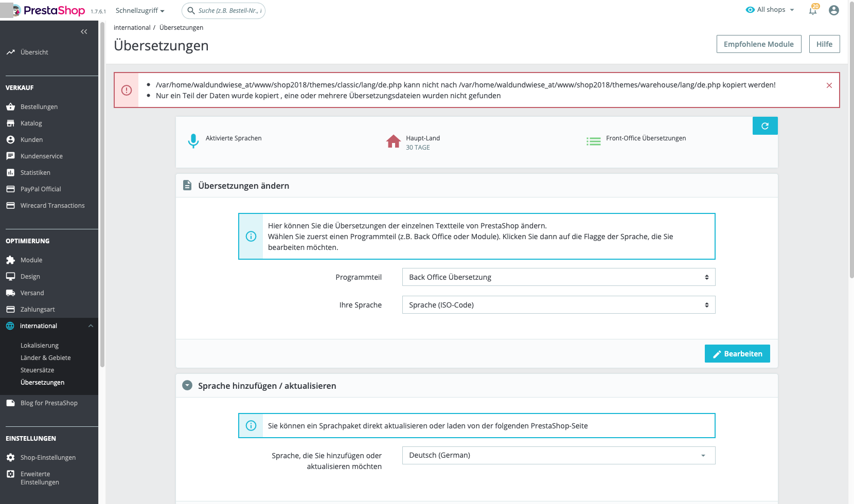854x504 pixels.
Task: Select Lokalisierung submenu item
Action: point(40,346)
